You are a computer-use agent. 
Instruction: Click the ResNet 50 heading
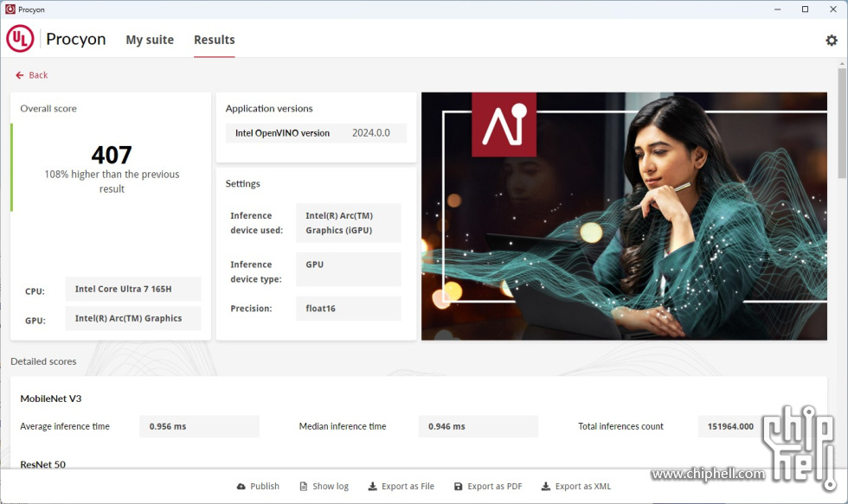coord(42,464)
